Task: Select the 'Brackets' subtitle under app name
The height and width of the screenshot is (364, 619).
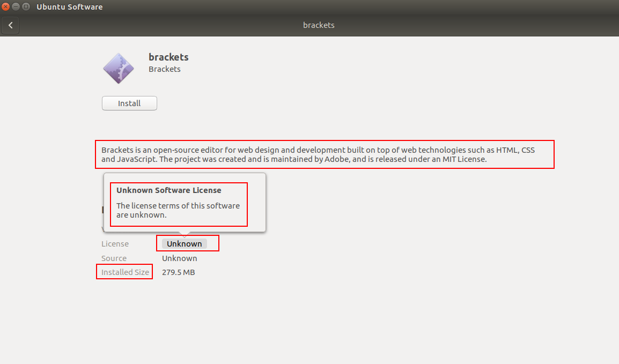Action: (165, 69)
